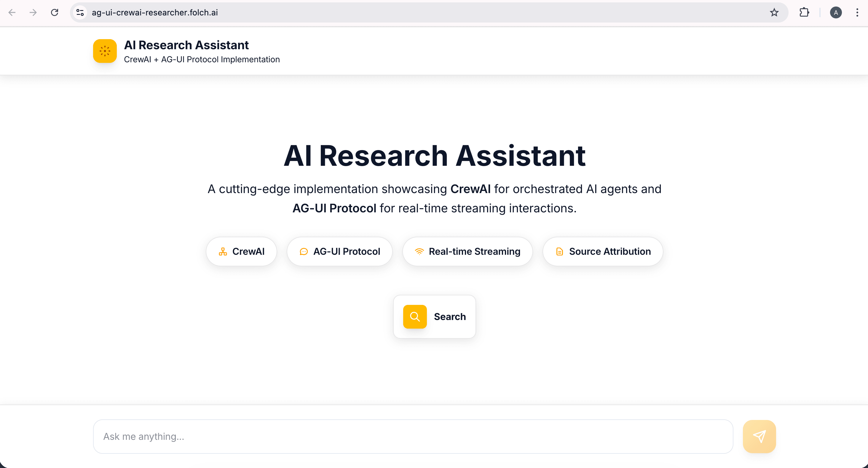The image size is (868, 468).
Task: Bookmark the page with the star icon
Action: 774,12
